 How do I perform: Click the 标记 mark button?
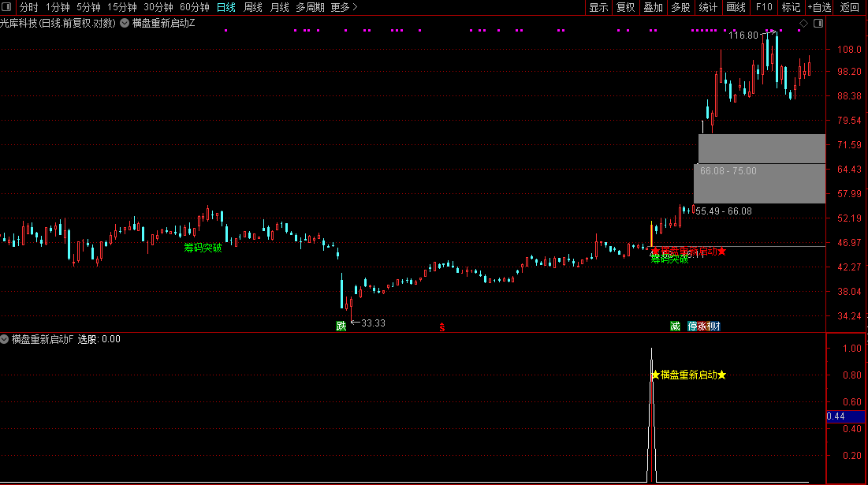791,7
